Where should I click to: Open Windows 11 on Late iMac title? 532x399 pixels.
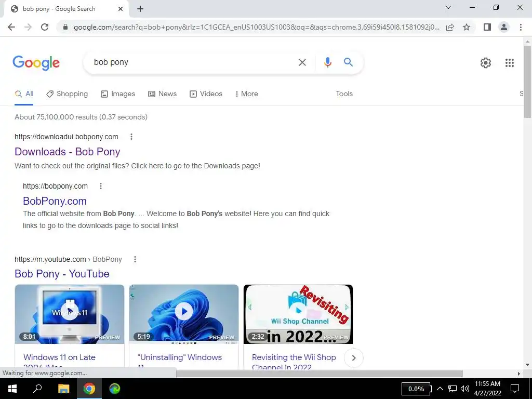(x=59, y=362)
